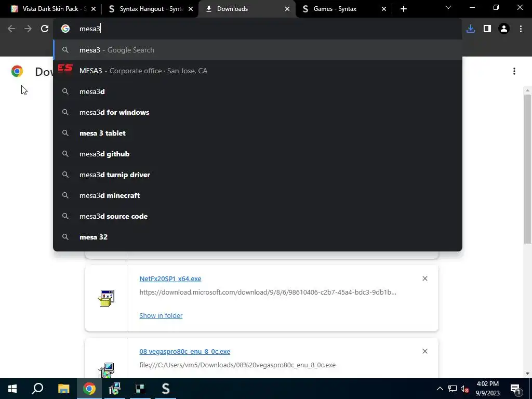Choose 'mesa3d turnip driver' suggestion
This screenshot has height=399, width=532.
(x=258, y=175)
